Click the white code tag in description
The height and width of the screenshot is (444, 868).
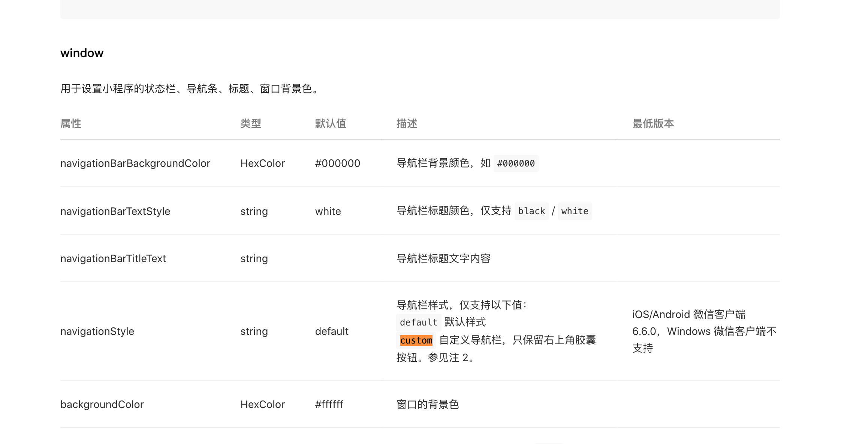[575, 211]
